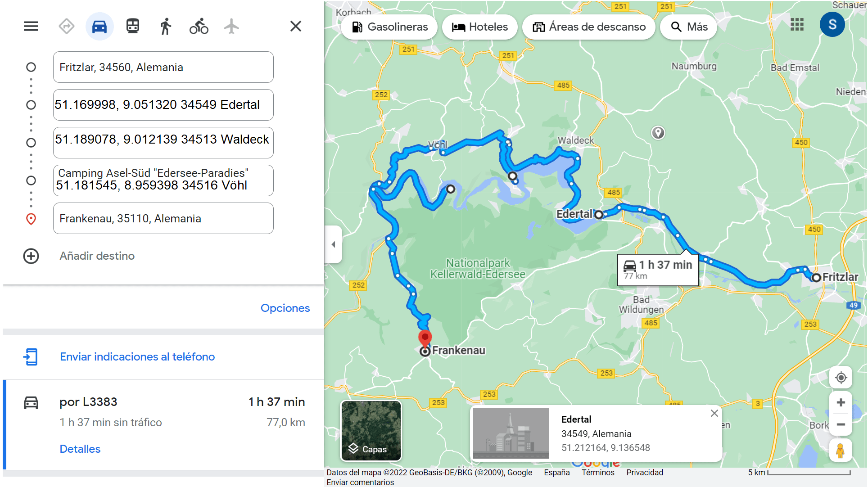Search for Hoteles nearby
This screenshot has width=868, height=487.
[480, 27]
